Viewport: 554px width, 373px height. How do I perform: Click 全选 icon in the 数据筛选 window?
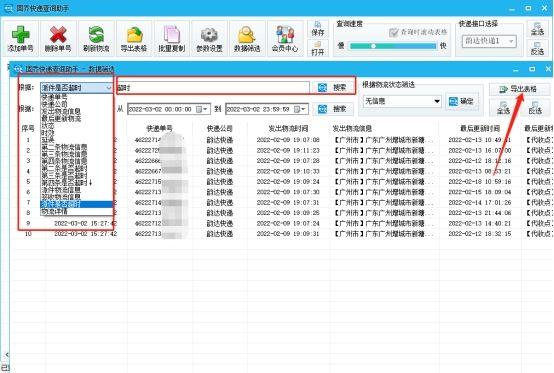pyautogui.click(x=503, y=107)
